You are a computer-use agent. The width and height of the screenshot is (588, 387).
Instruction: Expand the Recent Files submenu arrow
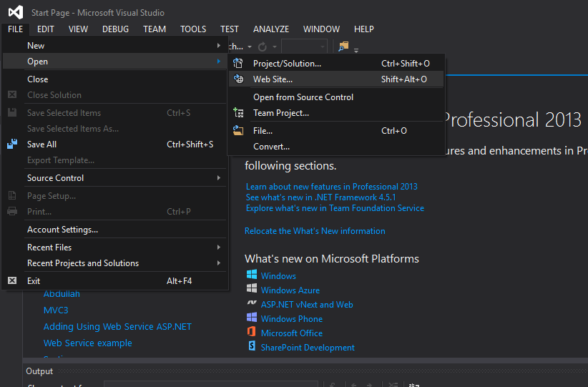pos(219,247)
